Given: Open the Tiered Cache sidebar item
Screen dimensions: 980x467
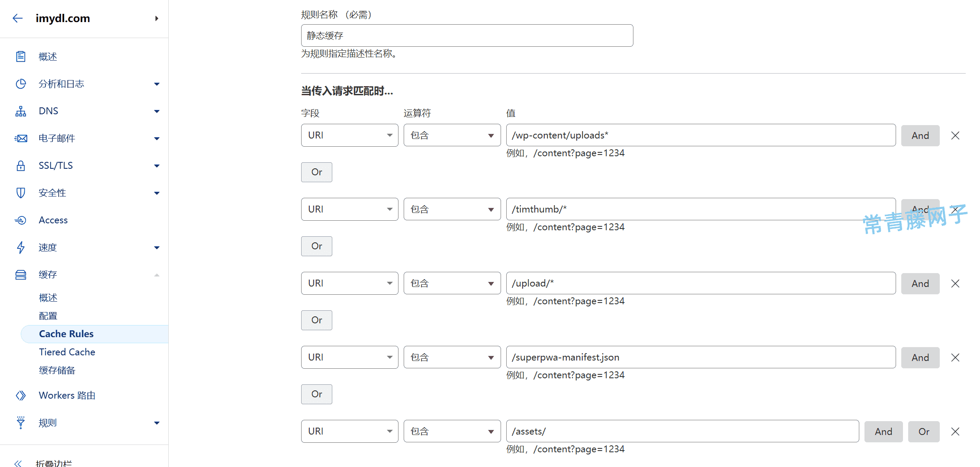Looking at the screenshot, I should [67, 352].
